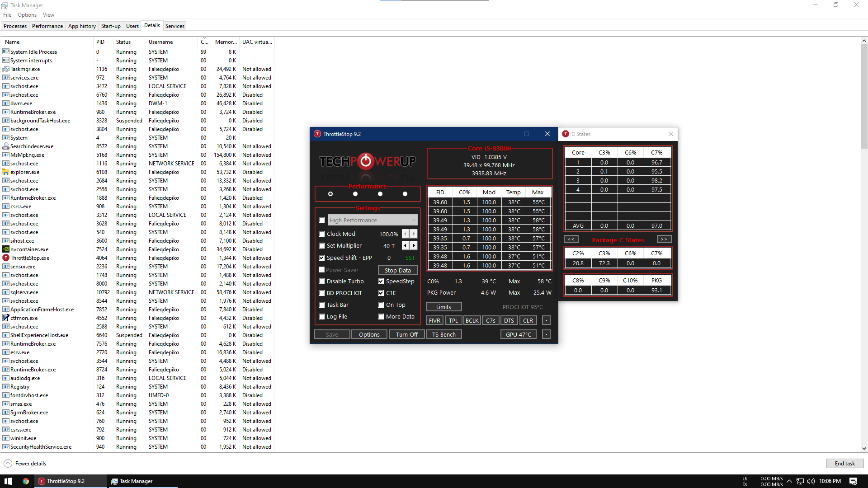Screen dimensions: 868x488
Task: Open the notification center icon
Action: (853, 481)
